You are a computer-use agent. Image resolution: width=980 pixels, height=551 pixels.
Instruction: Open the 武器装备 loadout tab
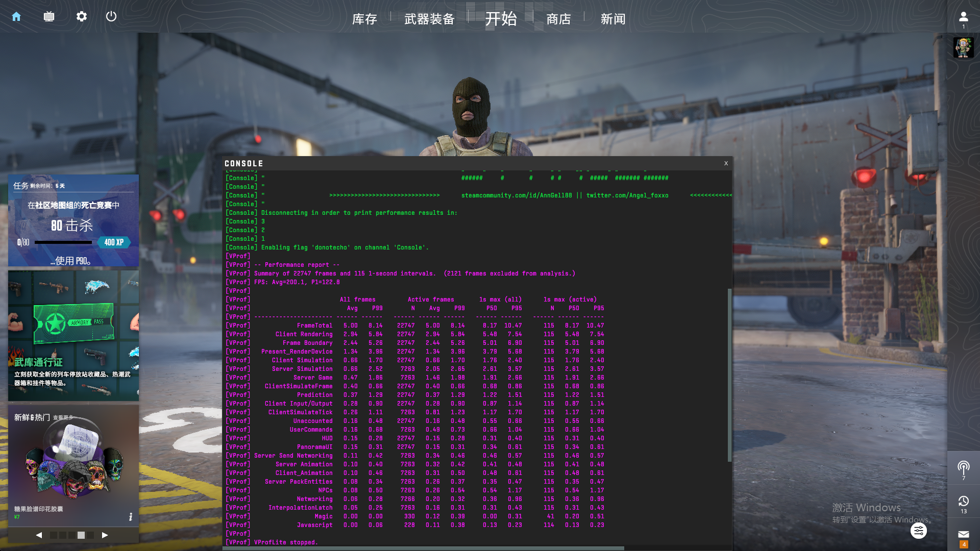point(429,19)
